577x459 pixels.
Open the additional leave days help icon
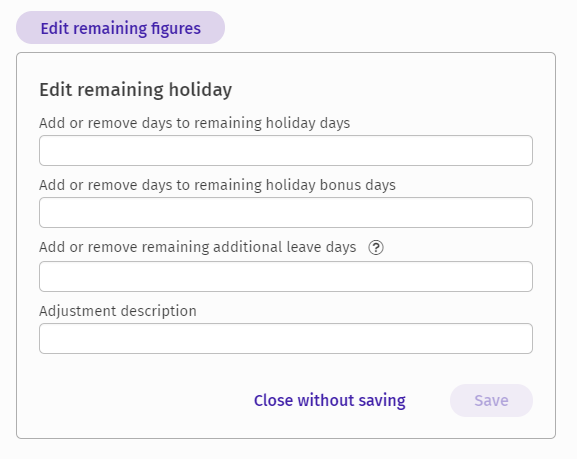(376, 247)
